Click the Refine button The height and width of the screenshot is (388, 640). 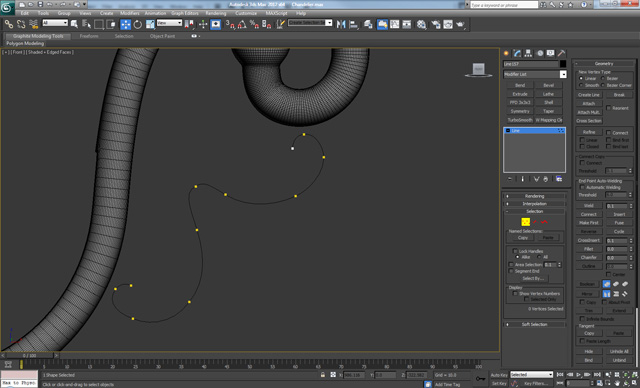[x=589, y=132]
